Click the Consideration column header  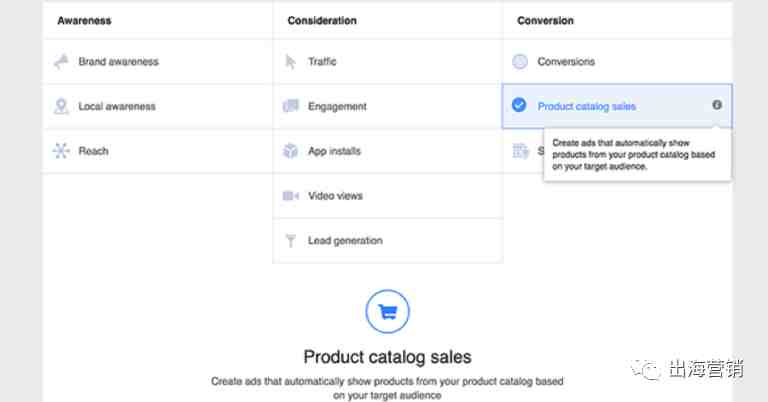321,20
